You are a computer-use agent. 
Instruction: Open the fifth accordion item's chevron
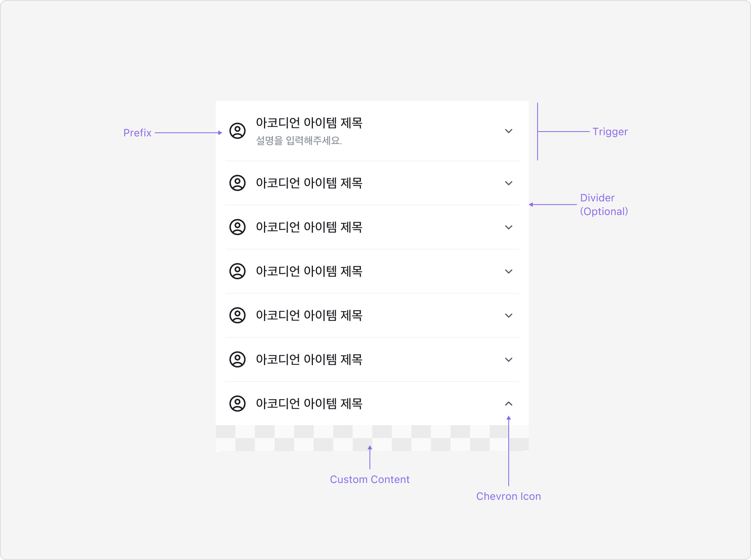click(509, 316)
